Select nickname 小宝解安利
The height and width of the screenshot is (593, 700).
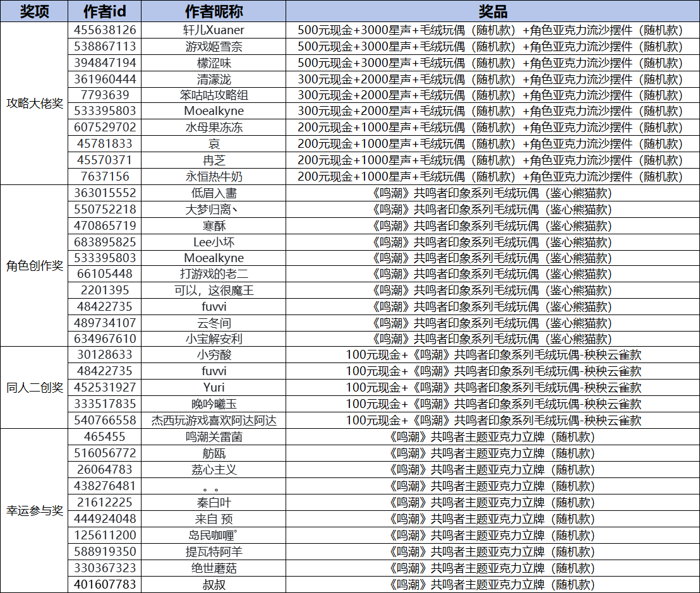point(214,338)
